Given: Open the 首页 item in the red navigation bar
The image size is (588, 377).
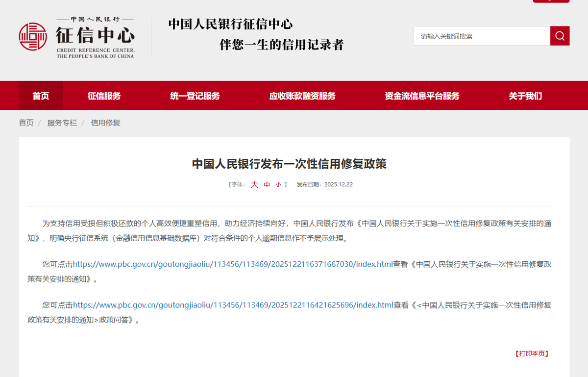Looking at the screenshot, I should (x=41, y=96).
